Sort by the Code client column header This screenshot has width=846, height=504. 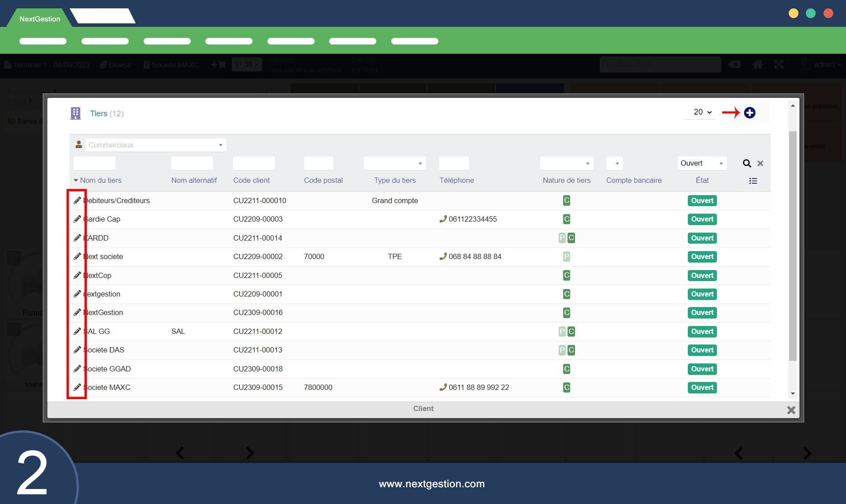(251, 180)
